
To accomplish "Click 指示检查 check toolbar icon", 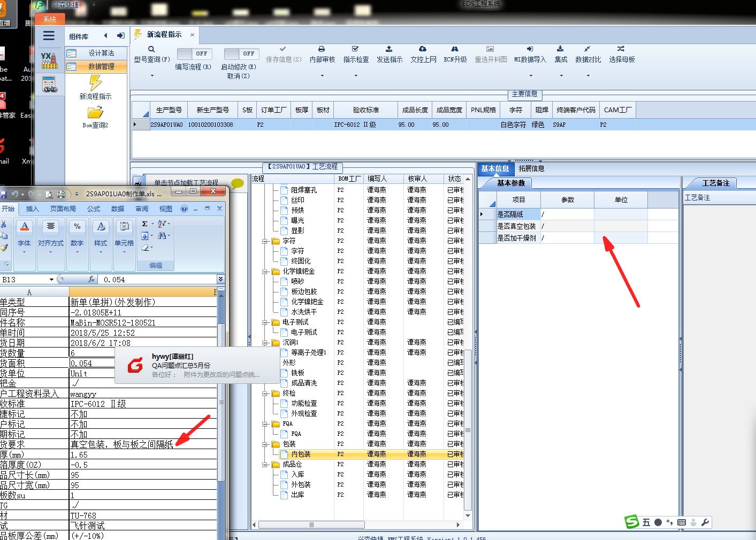I will point(355,49).
